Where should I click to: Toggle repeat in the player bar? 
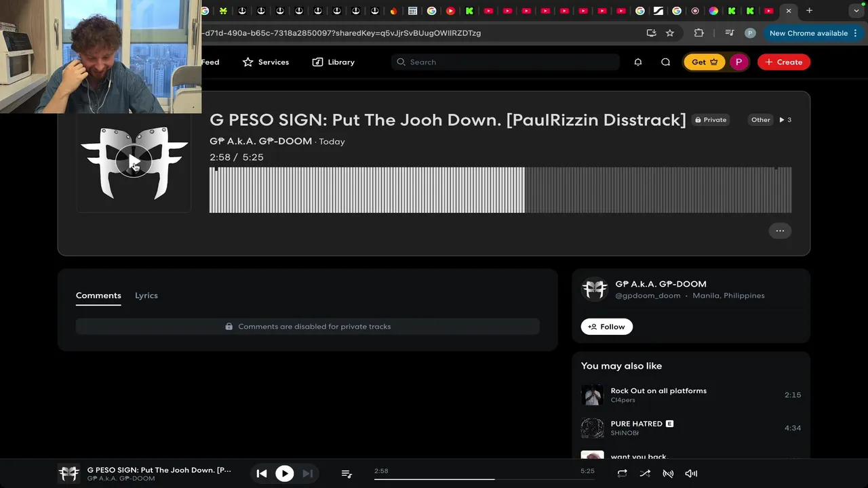click(622, 474)
